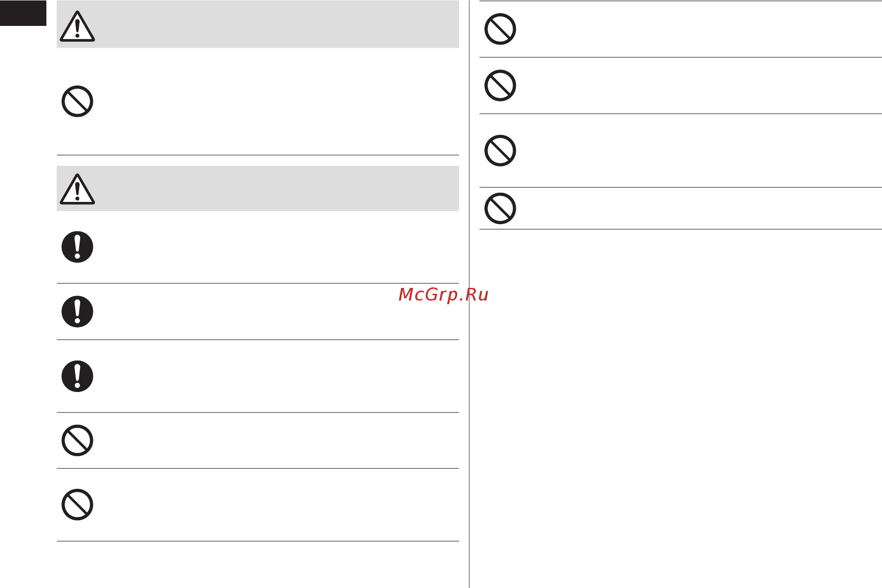Click the upper gray warning banner background
882x588 pixels.
click(258, 24)
